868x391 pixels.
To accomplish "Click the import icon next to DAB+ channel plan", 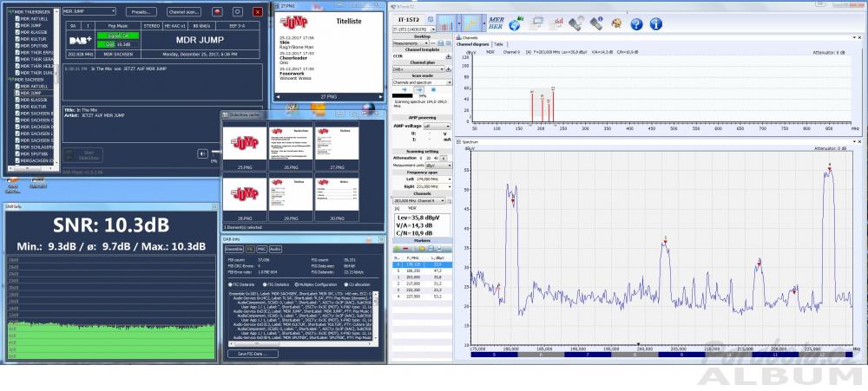I will 449,69.
